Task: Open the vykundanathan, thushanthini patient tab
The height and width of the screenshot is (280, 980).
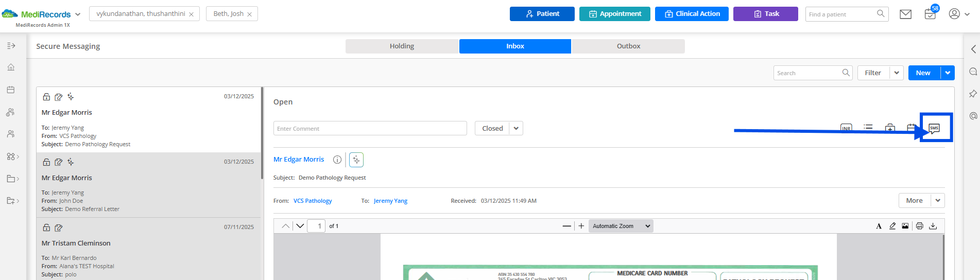Action: click(x=141, y=14)
